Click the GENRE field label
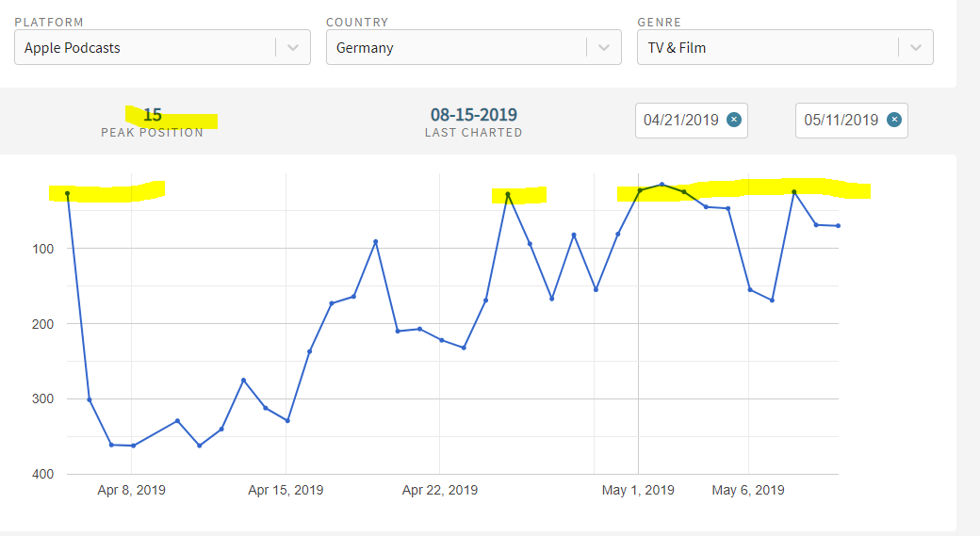 (659, 22)
